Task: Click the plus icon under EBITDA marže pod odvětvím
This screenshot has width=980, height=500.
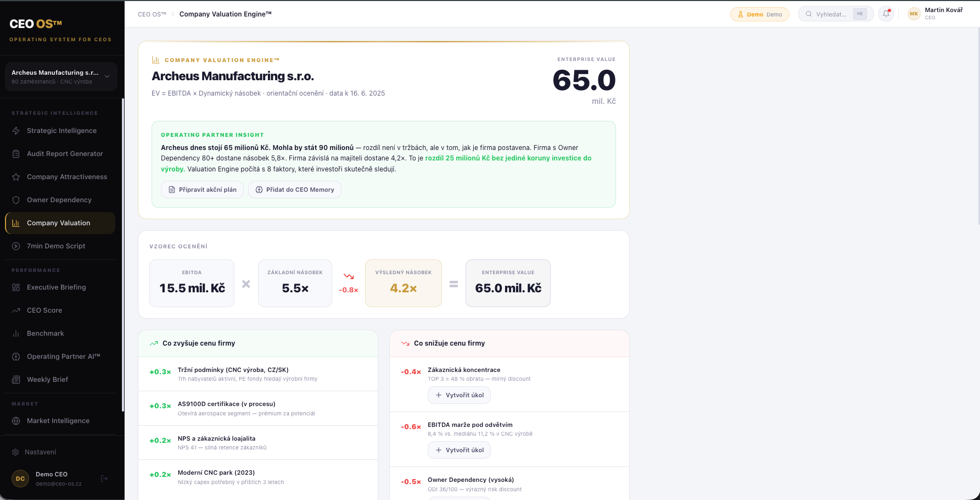Action: pos(438,450)
